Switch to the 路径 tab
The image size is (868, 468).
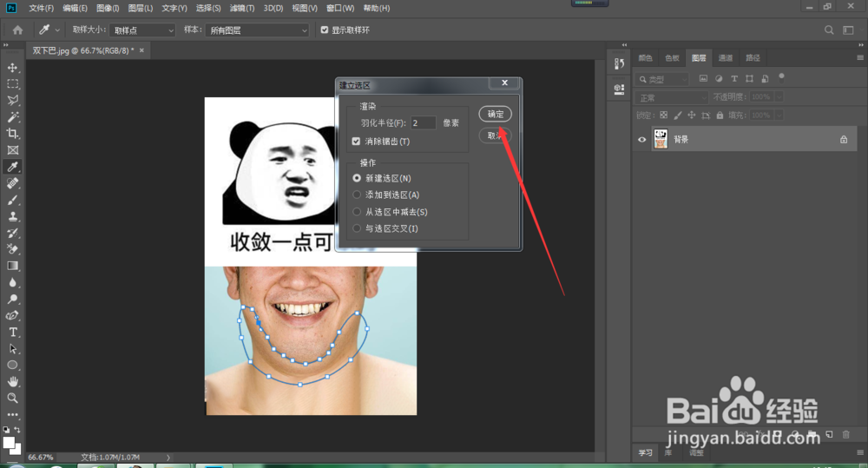[753, 57]
